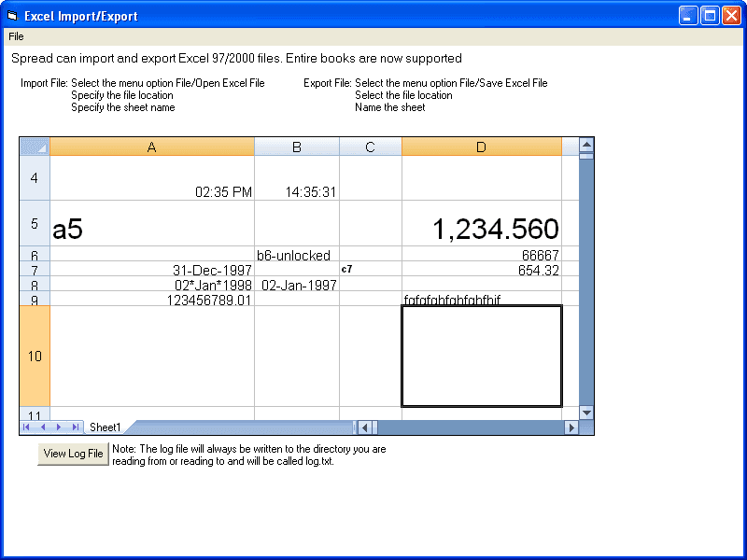Select the cell showing 654.32
Viewport: 747px width, 560px height.
[482, 269]
